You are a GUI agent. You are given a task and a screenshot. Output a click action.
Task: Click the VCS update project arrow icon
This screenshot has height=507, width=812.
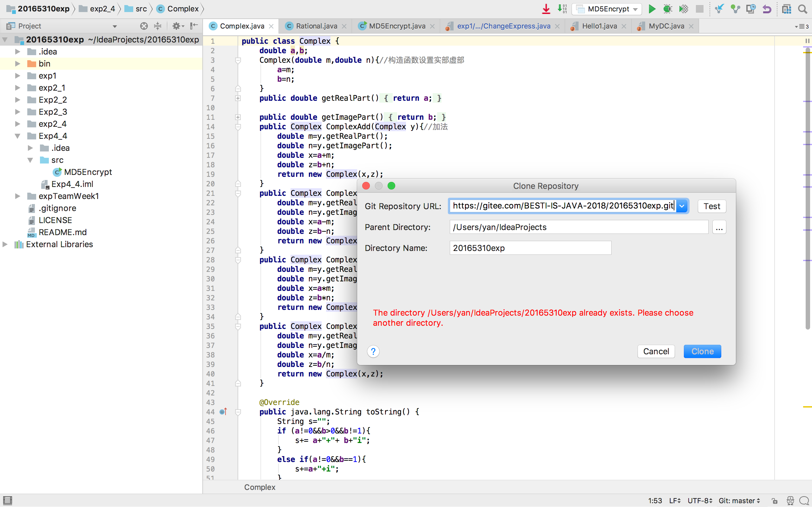click(719, 9)
